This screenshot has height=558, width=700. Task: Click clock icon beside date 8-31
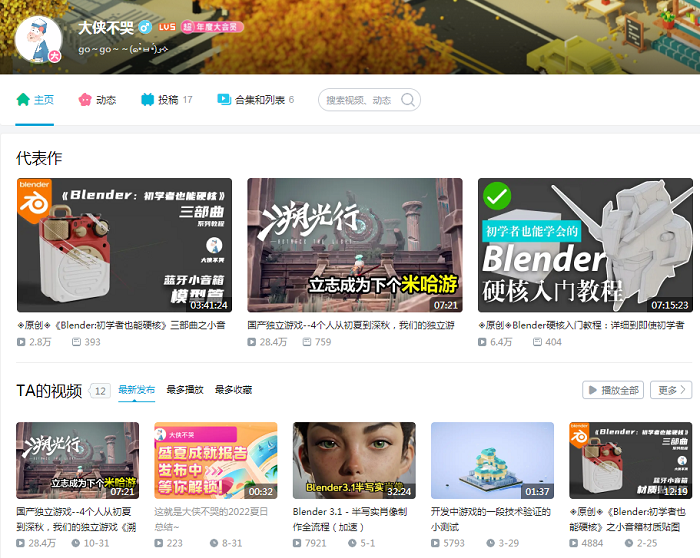pos(214,543)
